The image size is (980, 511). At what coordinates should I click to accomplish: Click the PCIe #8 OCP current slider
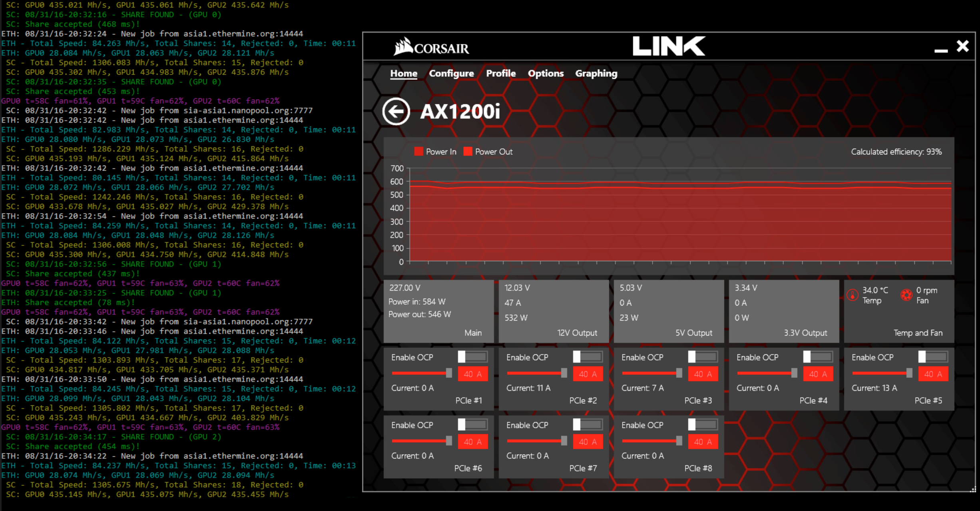pos(652,441)
